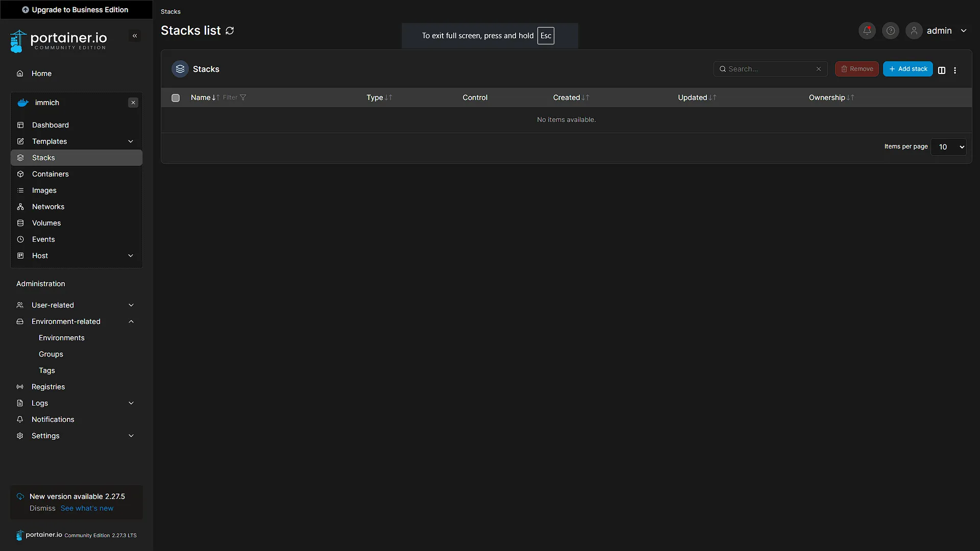The image size is (980, 551).
Task: Go to Home in sidebar
Action: [x=77, y=73]
